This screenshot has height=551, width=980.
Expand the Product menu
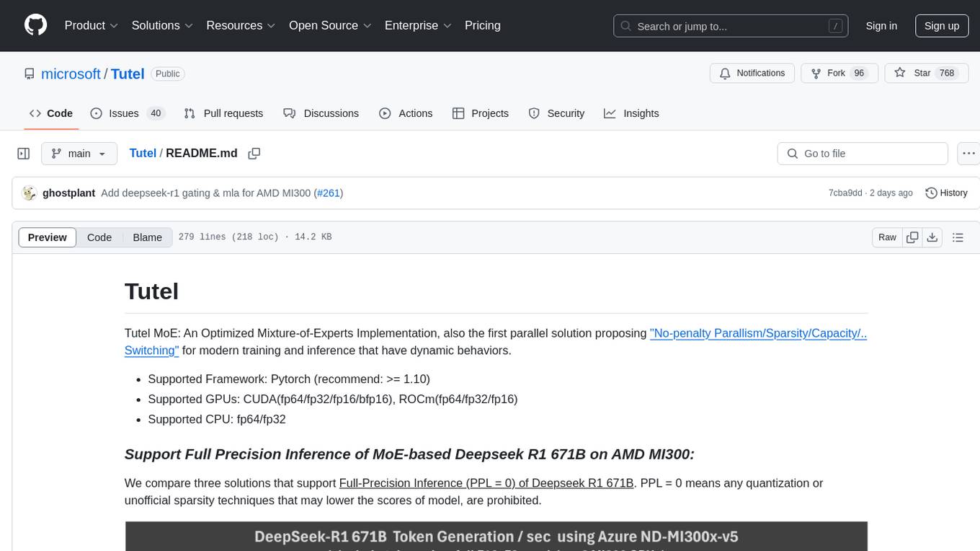click(92, 25)
